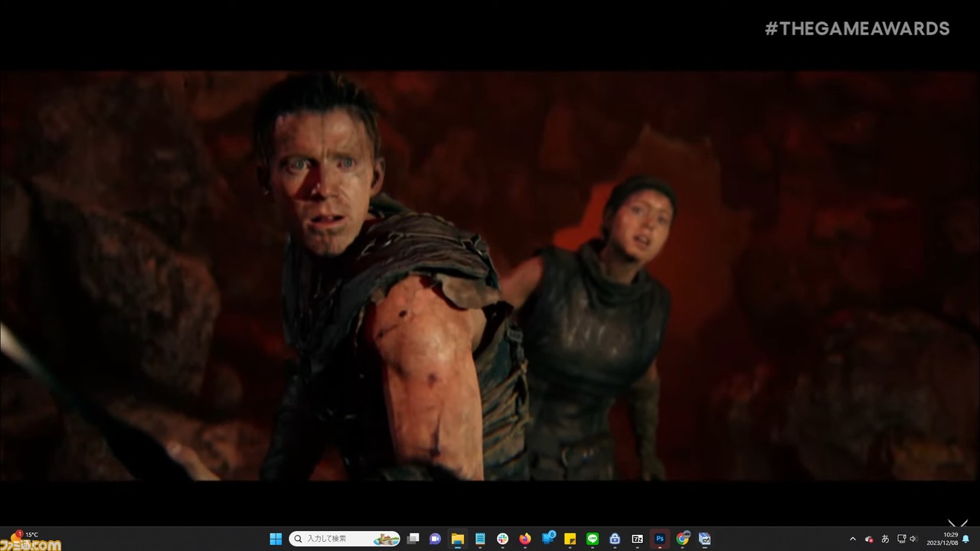The height and width of the screenshot is (551, 980).
Task: Open the volume control tray icon
Action: tap(913, 539)
